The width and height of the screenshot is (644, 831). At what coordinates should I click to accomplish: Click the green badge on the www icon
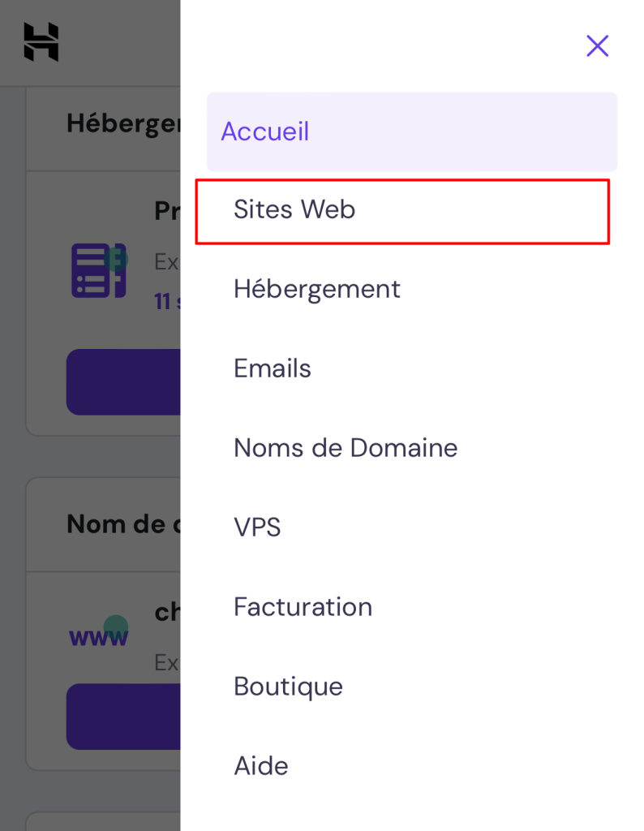pyautogui.click(x=116, y=626)
